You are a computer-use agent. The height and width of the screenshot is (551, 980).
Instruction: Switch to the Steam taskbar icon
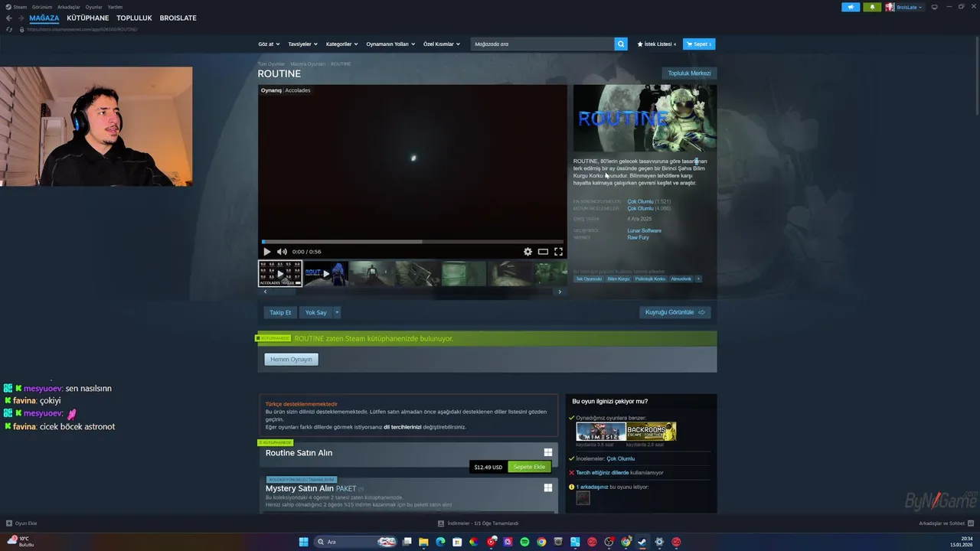click(x=642, y=542)
